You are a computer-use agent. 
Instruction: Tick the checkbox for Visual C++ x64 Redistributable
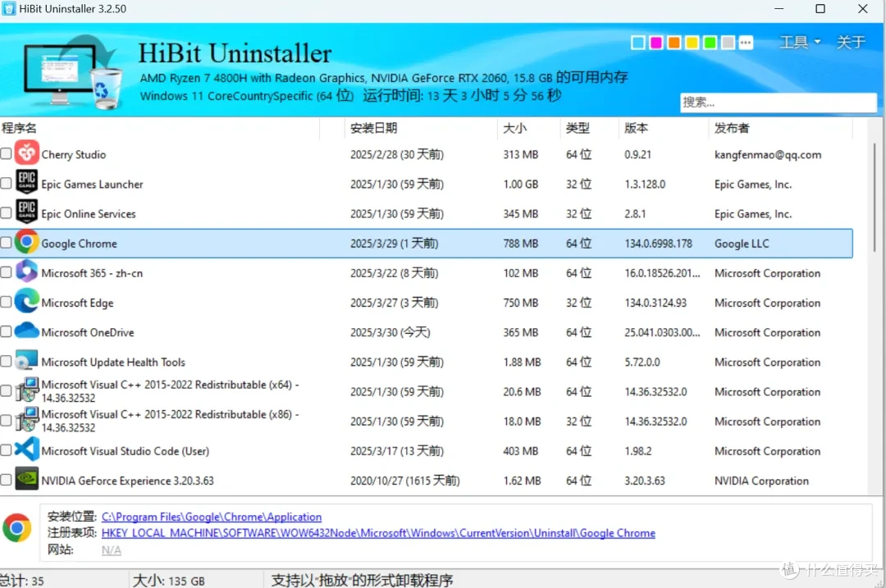[6, 391]
